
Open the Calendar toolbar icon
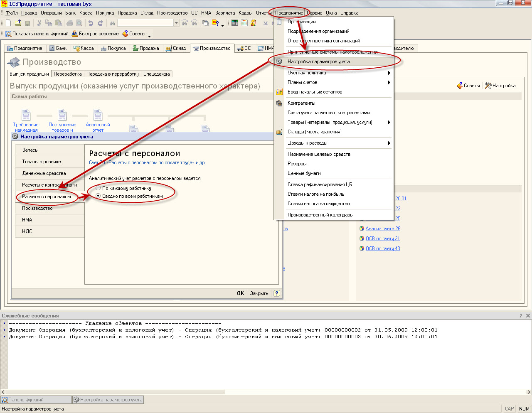244,23
